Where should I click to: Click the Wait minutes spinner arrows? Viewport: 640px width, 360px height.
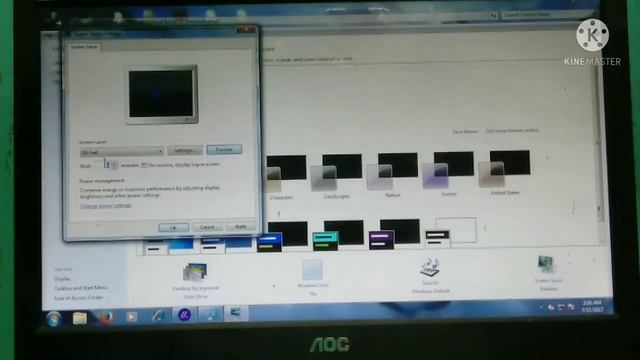tap(115, 165)
